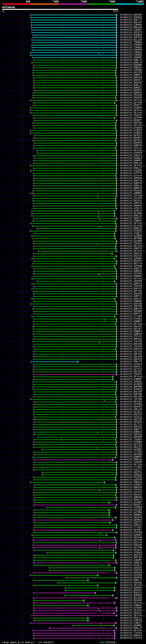Image resolution: width=146 pixels, height=644 pixels.
Task: Select the UniRef100_C5H9Q0 label
Action: 131,58
